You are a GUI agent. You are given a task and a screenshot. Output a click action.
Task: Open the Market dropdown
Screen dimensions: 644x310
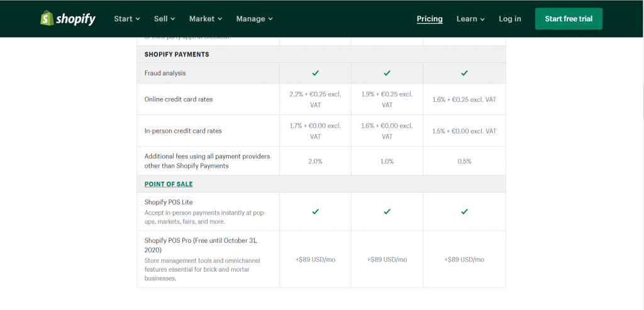click(x=206, y=19)
